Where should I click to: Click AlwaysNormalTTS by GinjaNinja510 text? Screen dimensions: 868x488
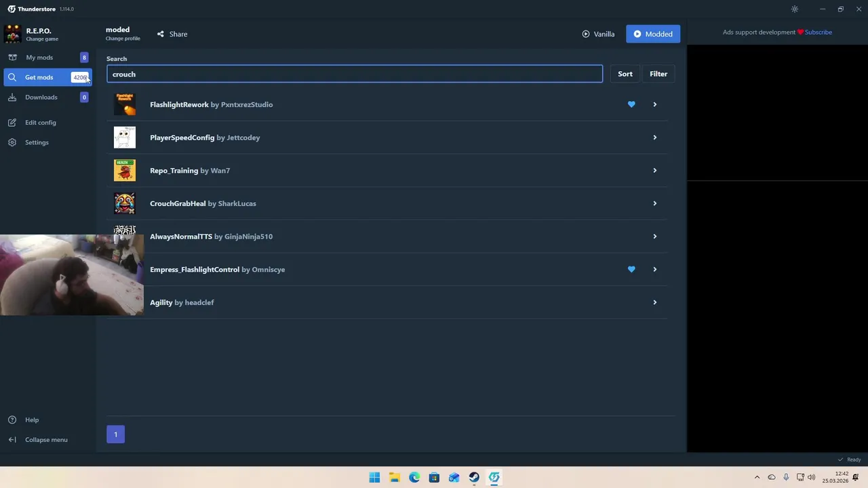coord(211,237)
